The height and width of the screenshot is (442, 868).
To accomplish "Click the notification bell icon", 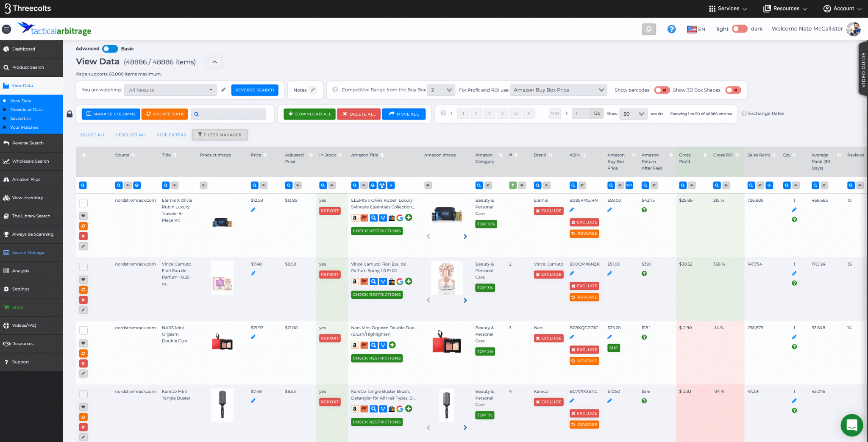I will point(648,29).
